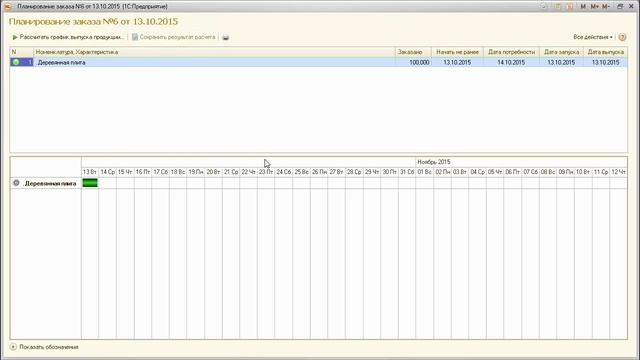Click the Заказано column header
This screenshot has width=640, height=360.
(x=413, y=52)
